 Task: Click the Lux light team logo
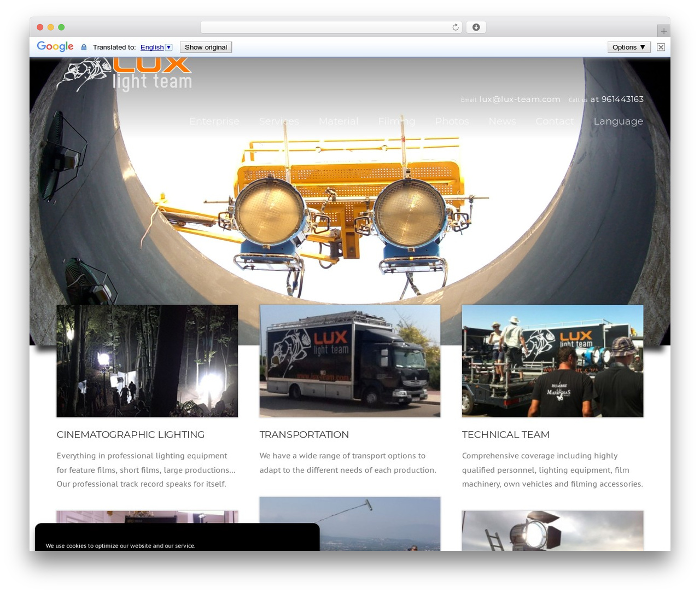click(x=124, y=74)
